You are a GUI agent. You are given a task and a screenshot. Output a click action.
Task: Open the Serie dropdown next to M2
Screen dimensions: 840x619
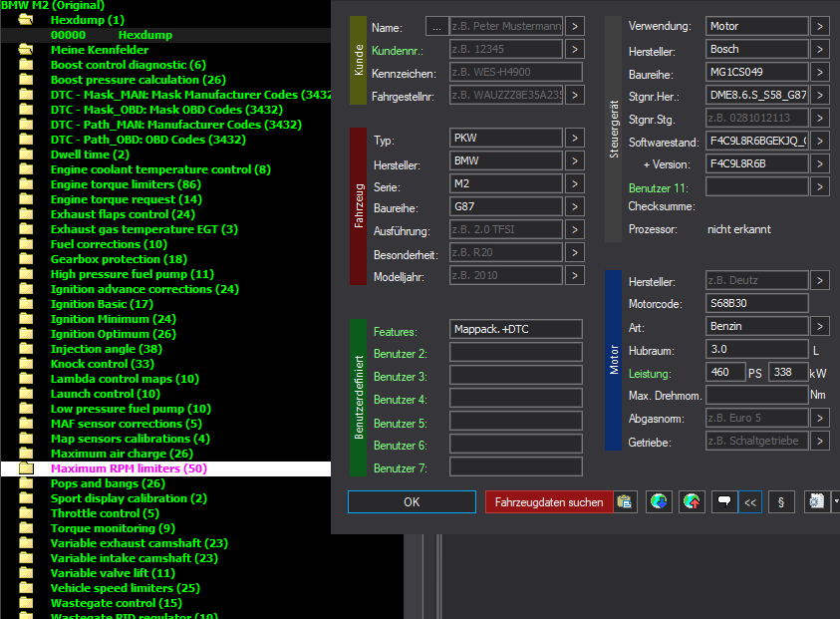pos(576,184)
